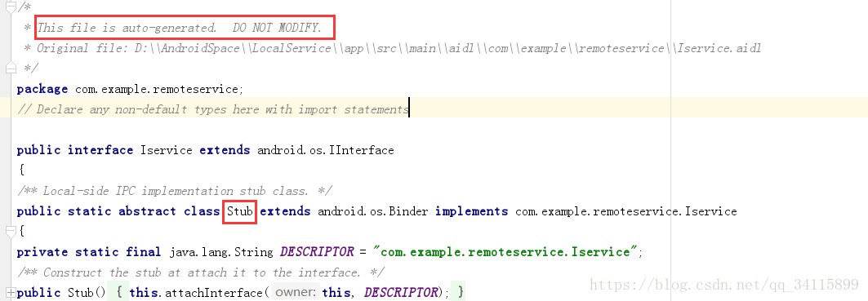The height and width of the screenshot is (301, 868).
Task: Click the 'abstract' keyword
Action: (147, 211)
